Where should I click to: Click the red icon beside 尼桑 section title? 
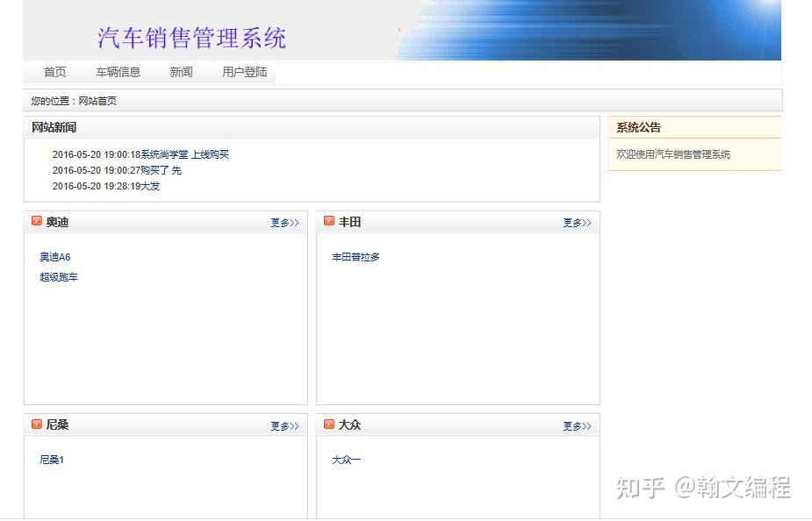point(36,425)
